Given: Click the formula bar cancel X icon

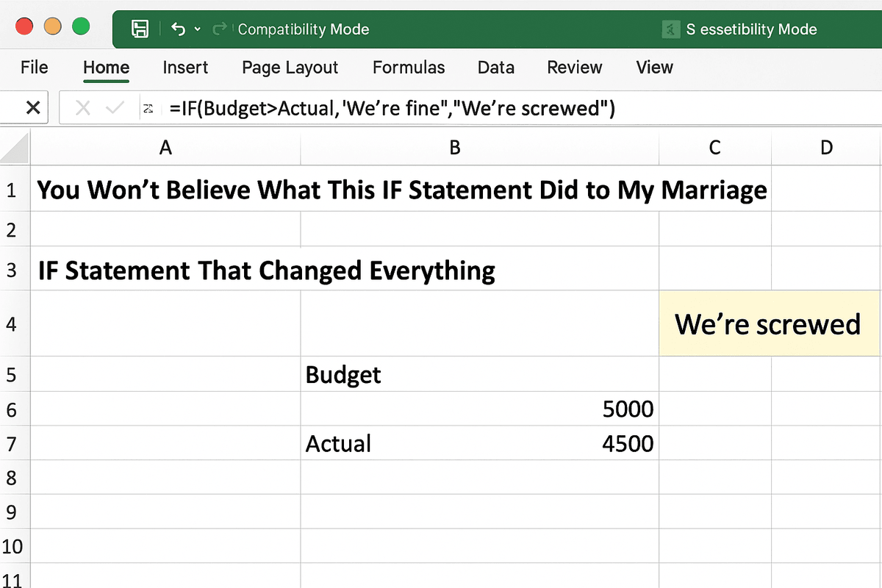Looking at the screenshot, I should 83,109.
